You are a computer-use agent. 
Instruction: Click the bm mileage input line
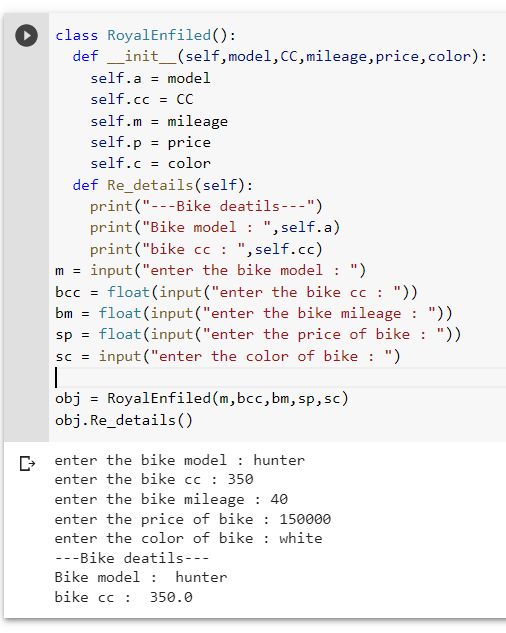click(254, 313)
